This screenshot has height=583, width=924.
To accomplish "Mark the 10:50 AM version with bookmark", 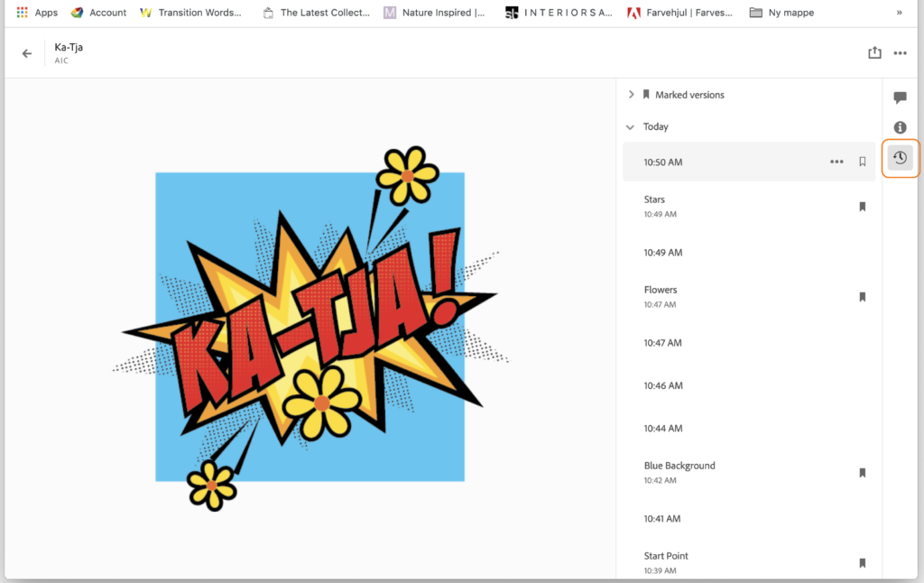I will [x=862, y=162].
